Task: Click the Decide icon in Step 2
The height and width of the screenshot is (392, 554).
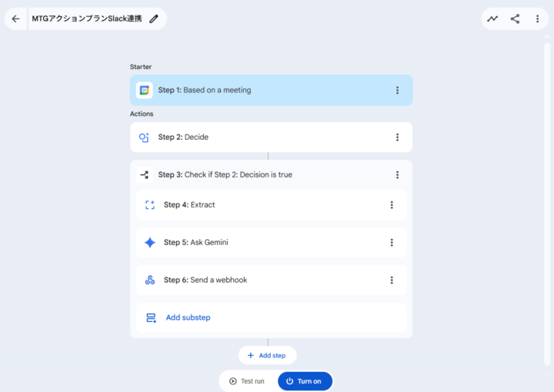Action: click(145, 137)
